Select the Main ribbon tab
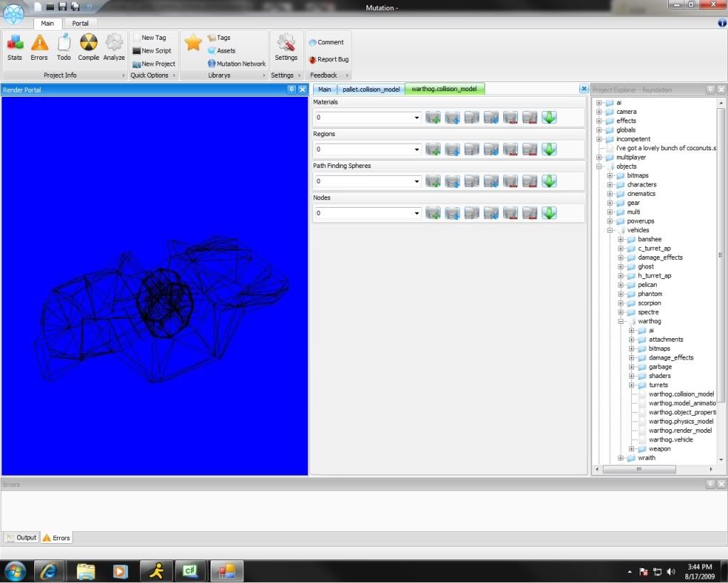728x583 pixels. click(48, 23)
